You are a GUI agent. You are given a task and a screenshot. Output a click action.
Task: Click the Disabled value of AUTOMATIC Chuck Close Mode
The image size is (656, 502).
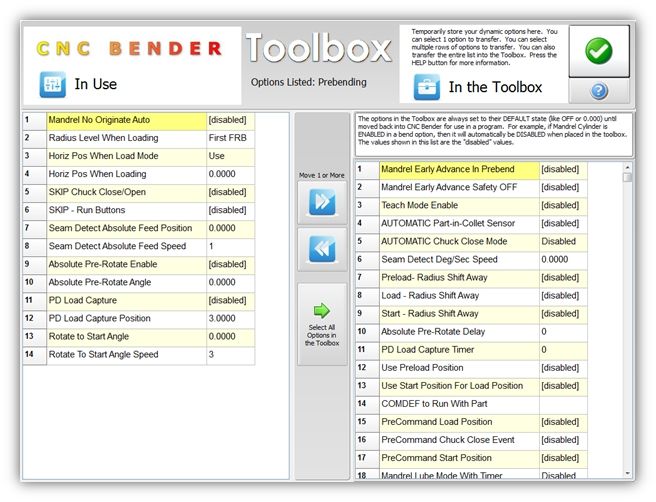pyautogui.click(x=563, y=241)
